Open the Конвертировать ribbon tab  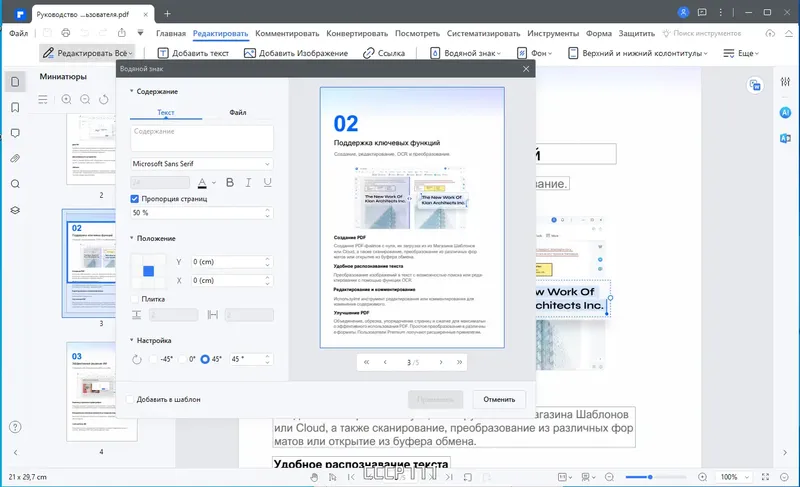357,34
